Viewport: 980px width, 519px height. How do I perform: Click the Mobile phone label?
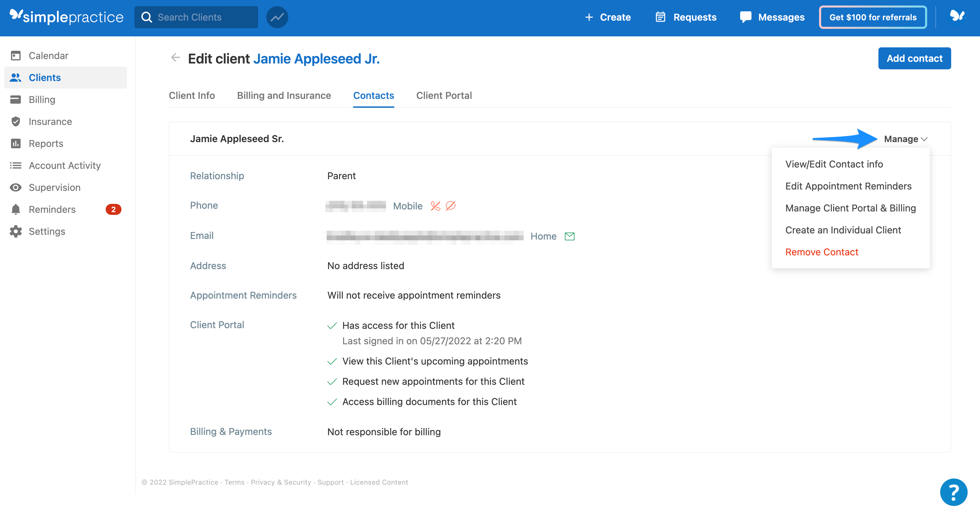pyautogui.click(x=407, y=206)
